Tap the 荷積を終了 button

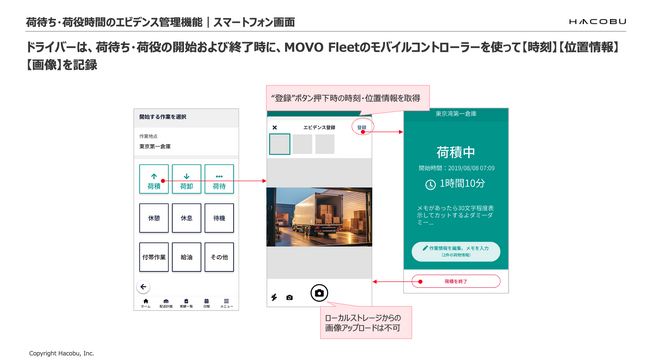point(456,281)
